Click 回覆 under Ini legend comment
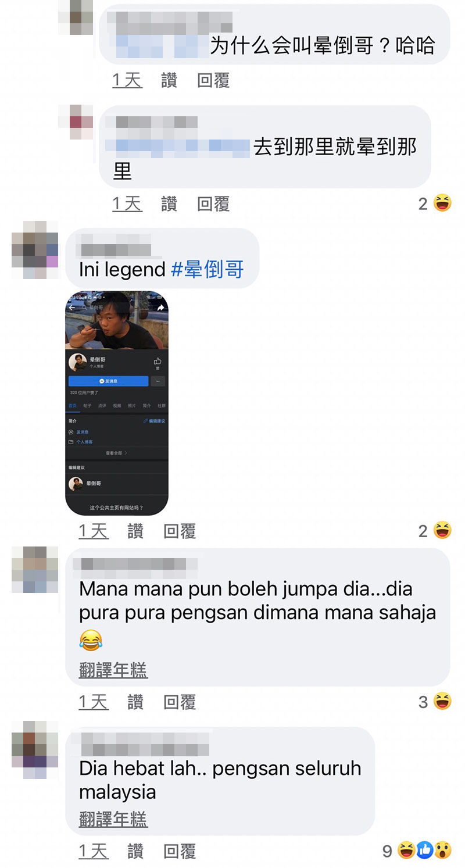The height and width of the screenshot is (868, 465). pyautogui.click(x=180, y=530)
